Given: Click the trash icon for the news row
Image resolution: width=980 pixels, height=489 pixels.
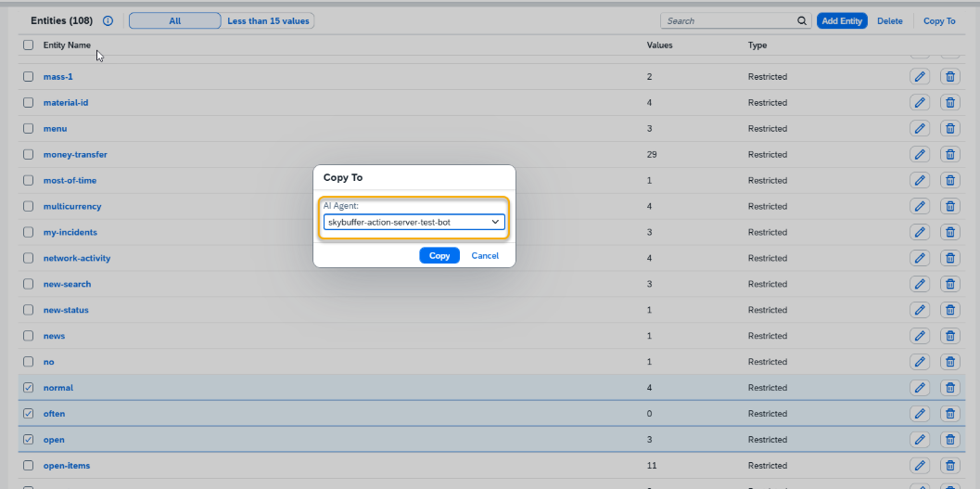Looking at the screenshot, I should coord(950,336).
